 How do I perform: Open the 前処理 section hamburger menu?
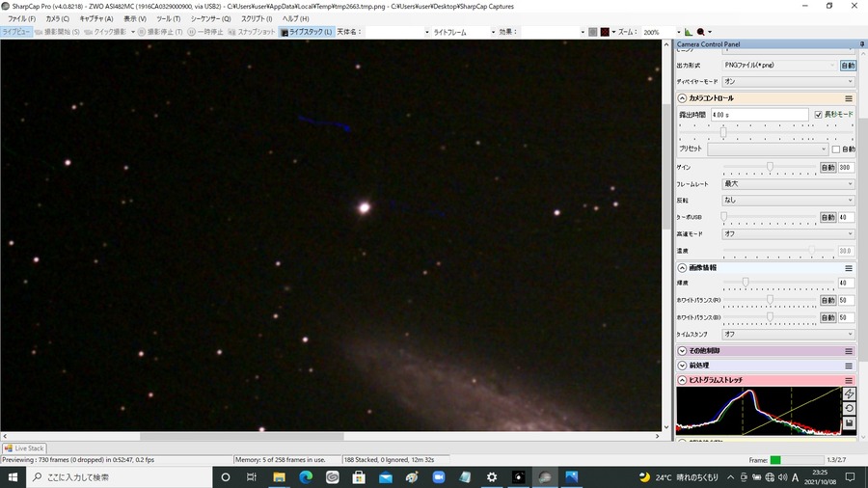click(848, 366)
